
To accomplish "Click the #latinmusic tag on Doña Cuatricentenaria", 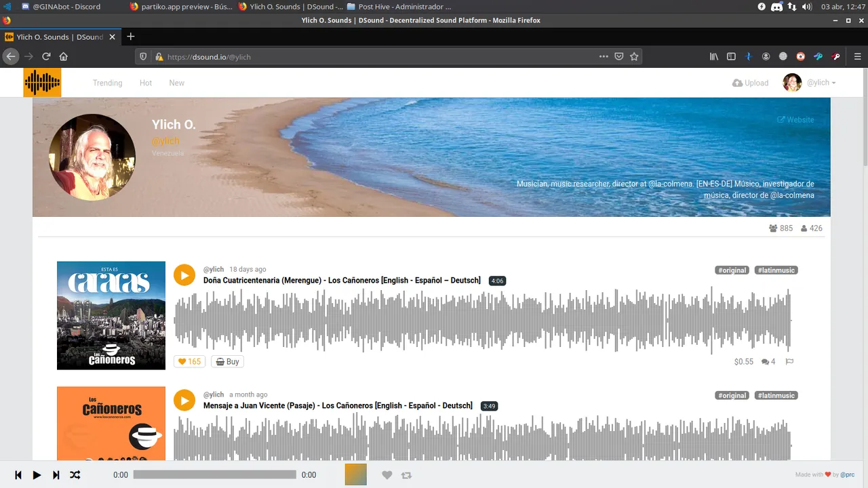I will tap(776, 270).
